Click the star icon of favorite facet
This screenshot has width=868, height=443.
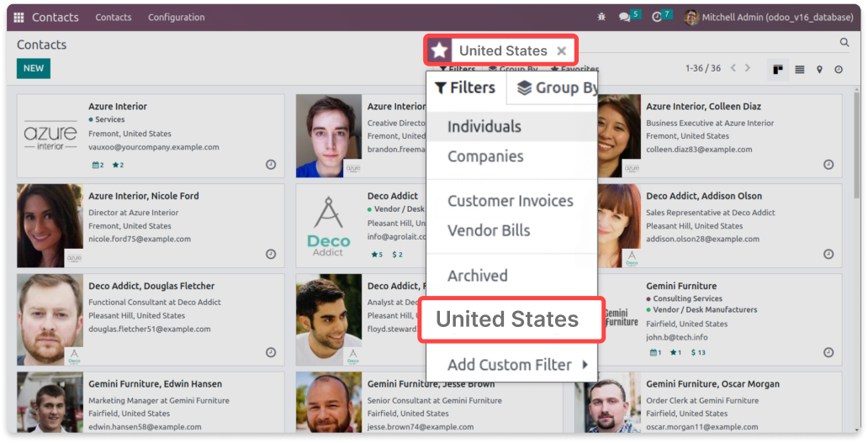[x=440, y=51]
